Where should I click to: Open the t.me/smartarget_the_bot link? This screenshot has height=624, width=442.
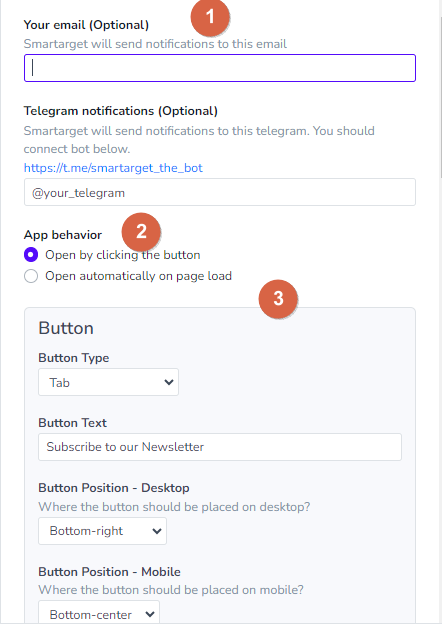tap(113, 168)
